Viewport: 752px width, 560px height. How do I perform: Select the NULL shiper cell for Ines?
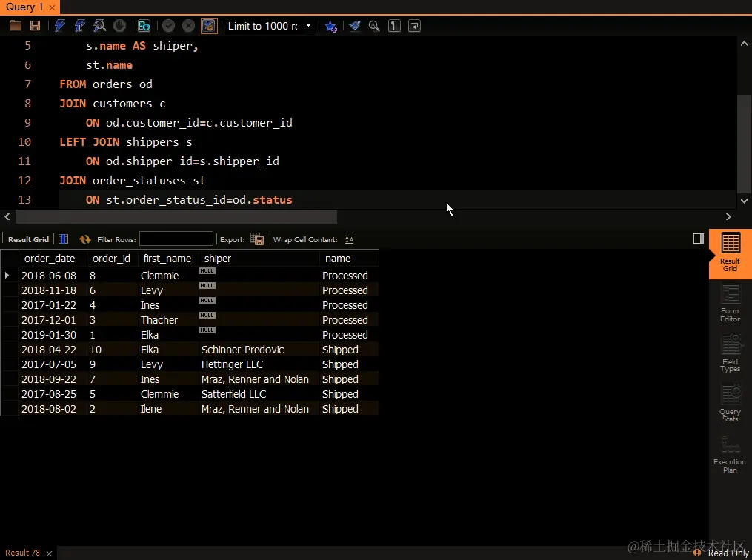coord(259,305)
